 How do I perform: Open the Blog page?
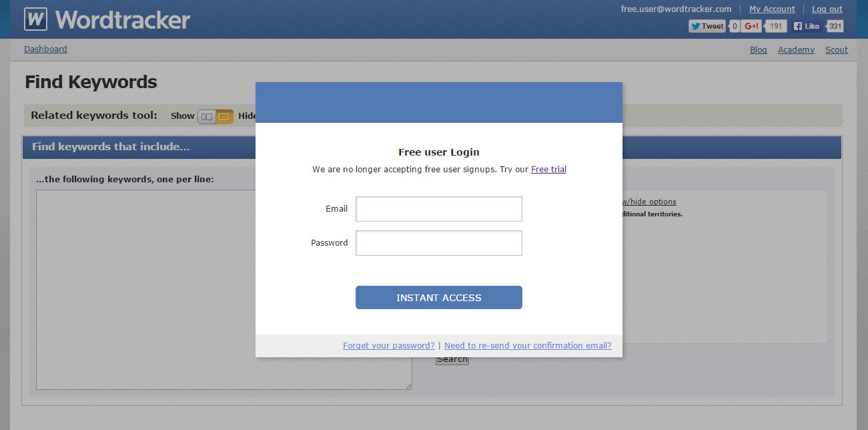pos(758,49)
